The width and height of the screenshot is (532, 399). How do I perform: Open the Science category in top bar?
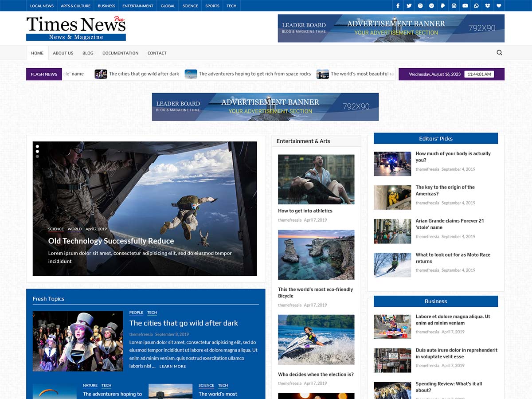click(x=190, y=6)
